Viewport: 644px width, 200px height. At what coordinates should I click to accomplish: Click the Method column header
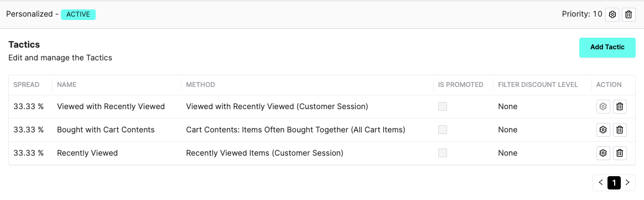200,85
